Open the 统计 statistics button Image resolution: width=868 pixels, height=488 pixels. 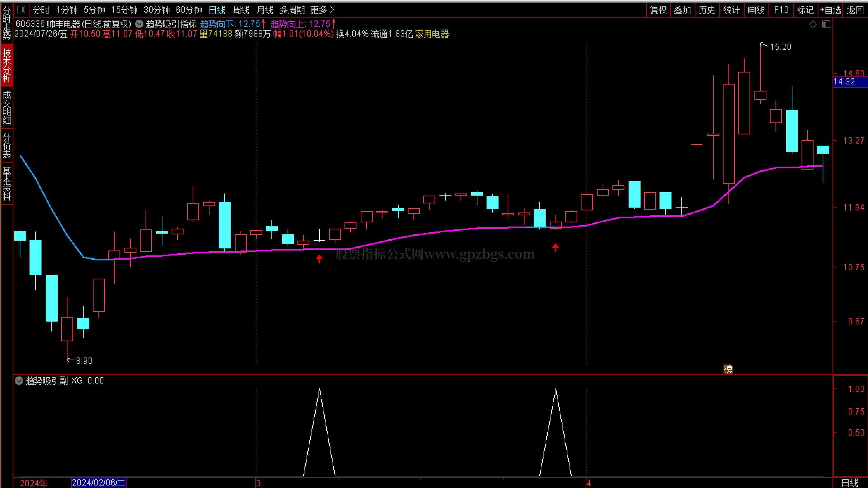731,10
